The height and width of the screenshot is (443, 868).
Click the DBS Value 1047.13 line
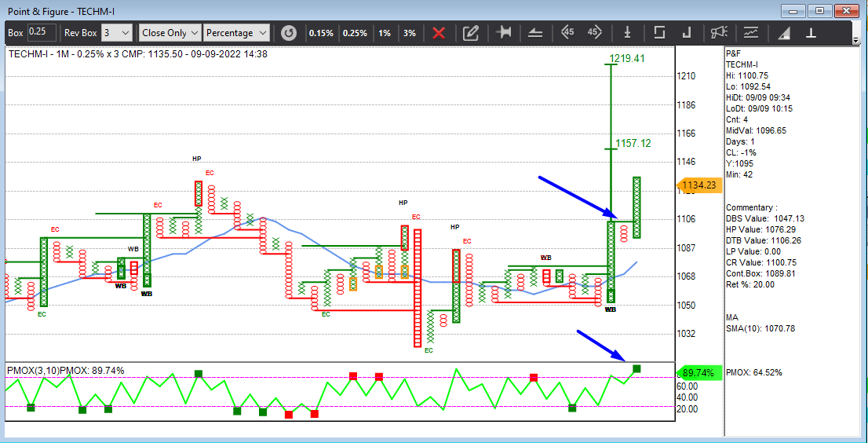click(765, 218)
